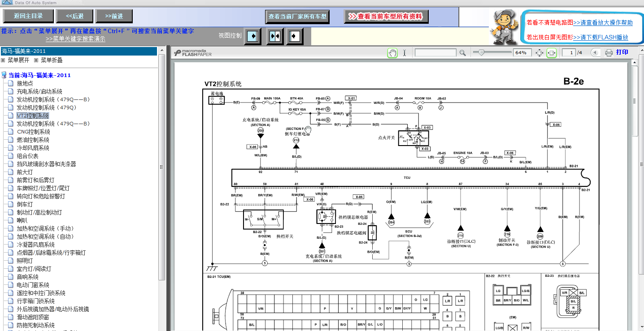Go to previous page arrow
This screenshot has width=644, height=331.
(595, 53)
